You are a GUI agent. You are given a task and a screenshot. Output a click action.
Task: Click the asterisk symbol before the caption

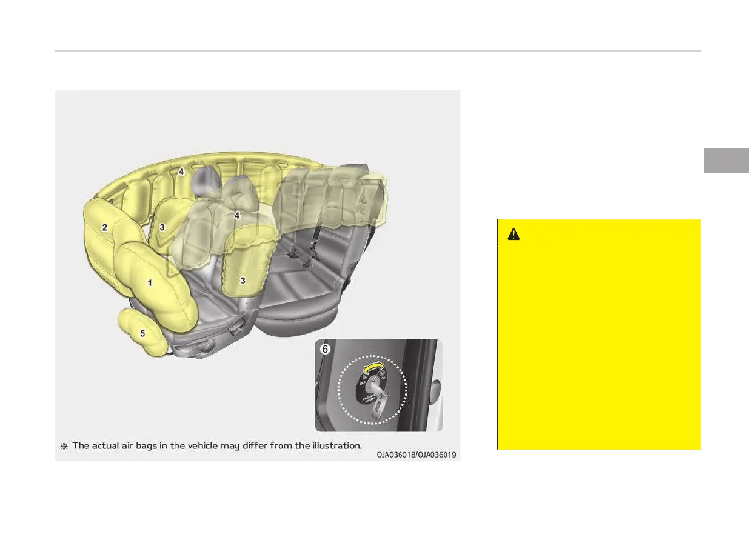(63, 446)
